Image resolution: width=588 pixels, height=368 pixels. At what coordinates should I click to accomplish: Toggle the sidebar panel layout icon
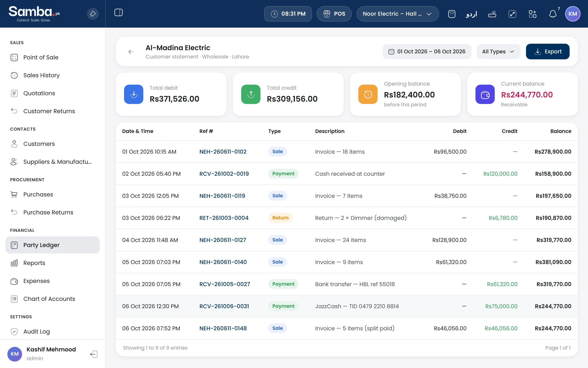[x=118, y=13]
